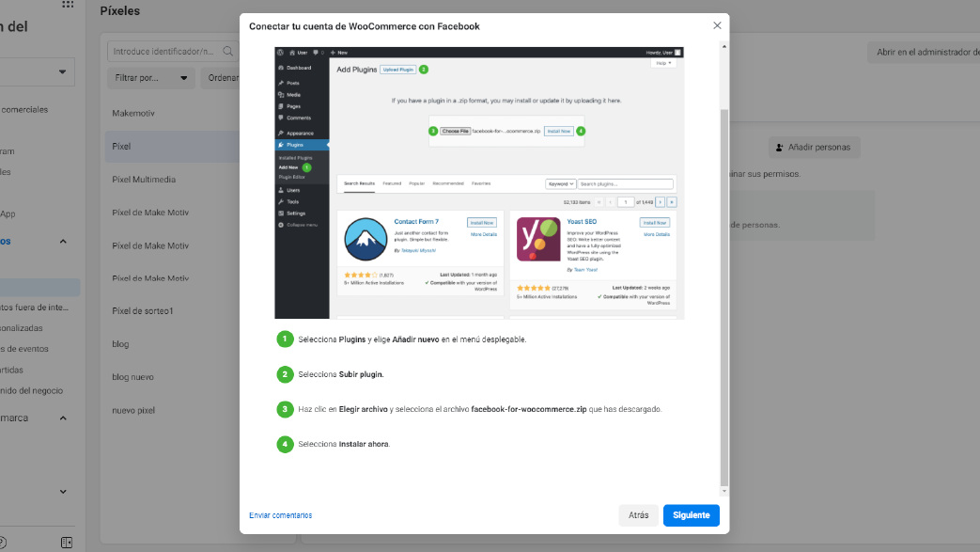The image size is (980, 552).
Task: Click the dialog's vertical scrollbar thumb
Action: tap(723, 282)
